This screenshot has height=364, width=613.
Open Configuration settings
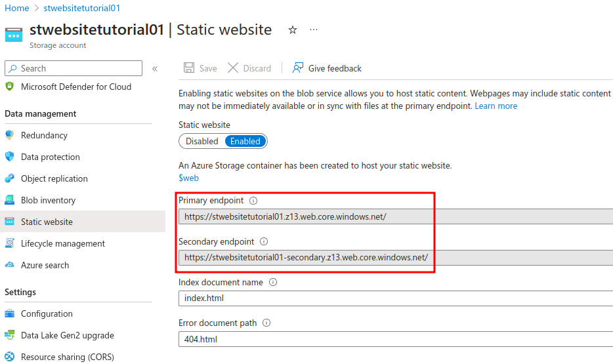pos(47,313)
